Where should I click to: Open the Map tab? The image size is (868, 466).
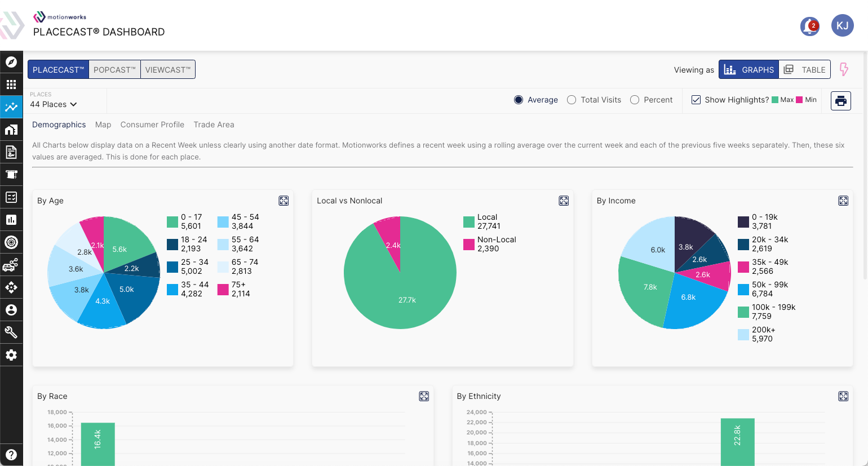[x=103, y=125]
